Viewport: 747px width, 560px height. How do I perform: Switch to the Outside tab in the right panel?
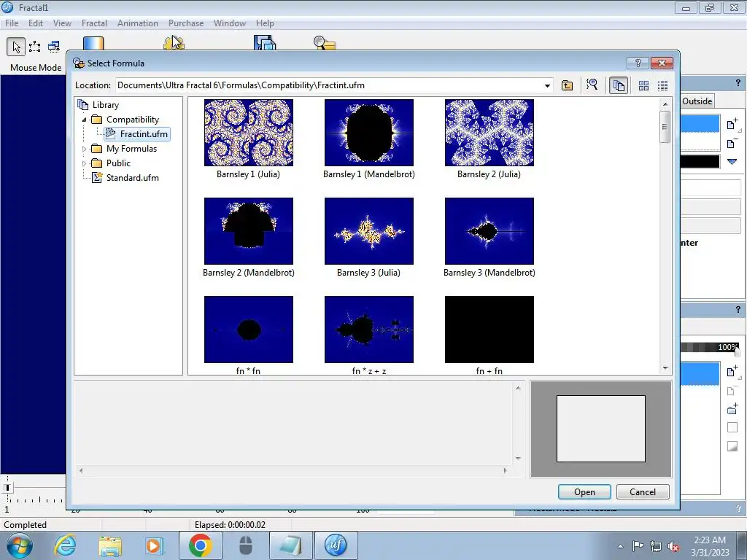click(697, 101)
